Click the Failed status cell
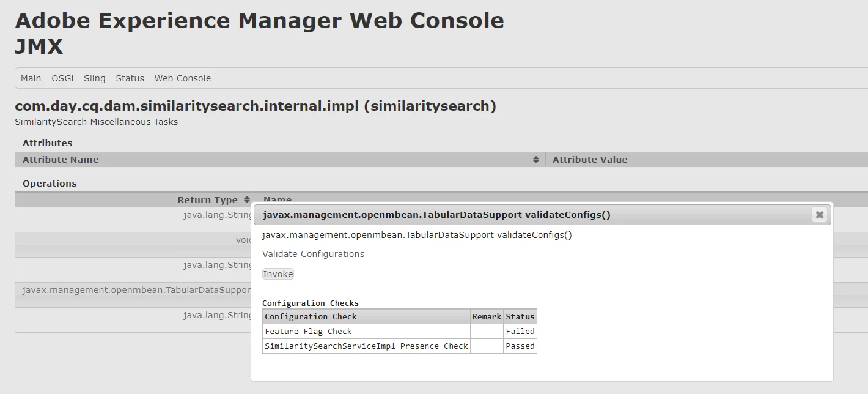Image resolution: width=868 pixels, height=394 pixels. point(520,331)
